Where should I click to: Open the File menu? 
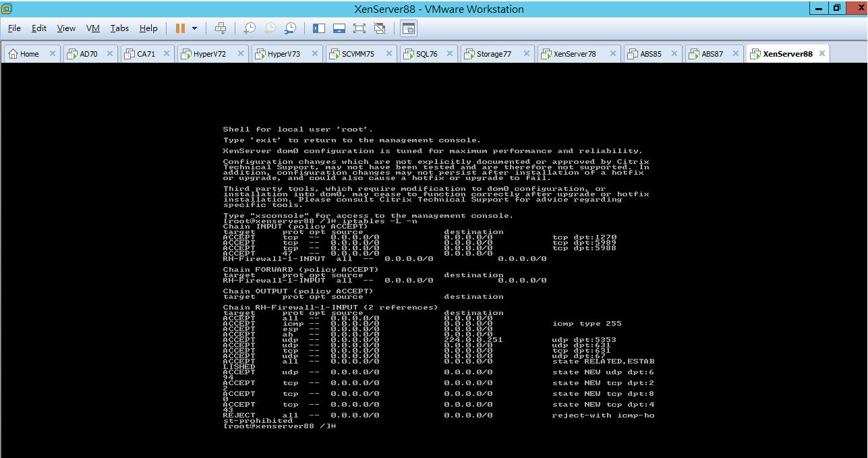click(14, 28)
